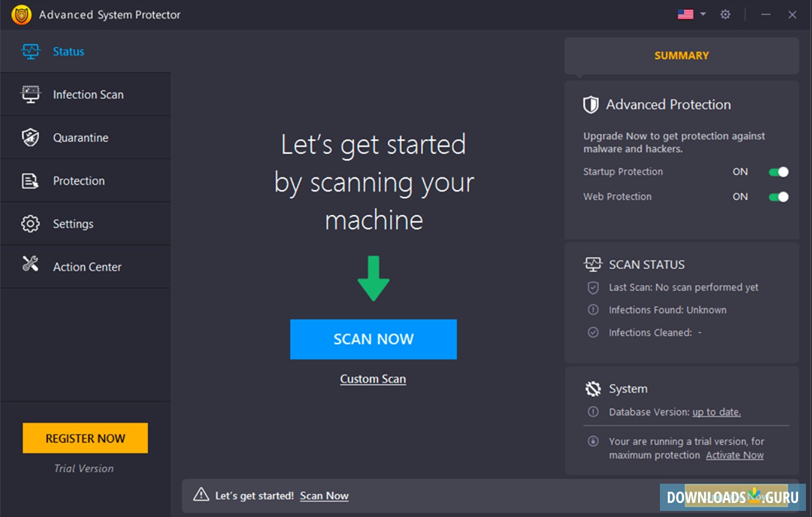Image resolution: width=812 pixels, height=517 pixels.
Task: Open the Status tab
Action: (85, 51)
